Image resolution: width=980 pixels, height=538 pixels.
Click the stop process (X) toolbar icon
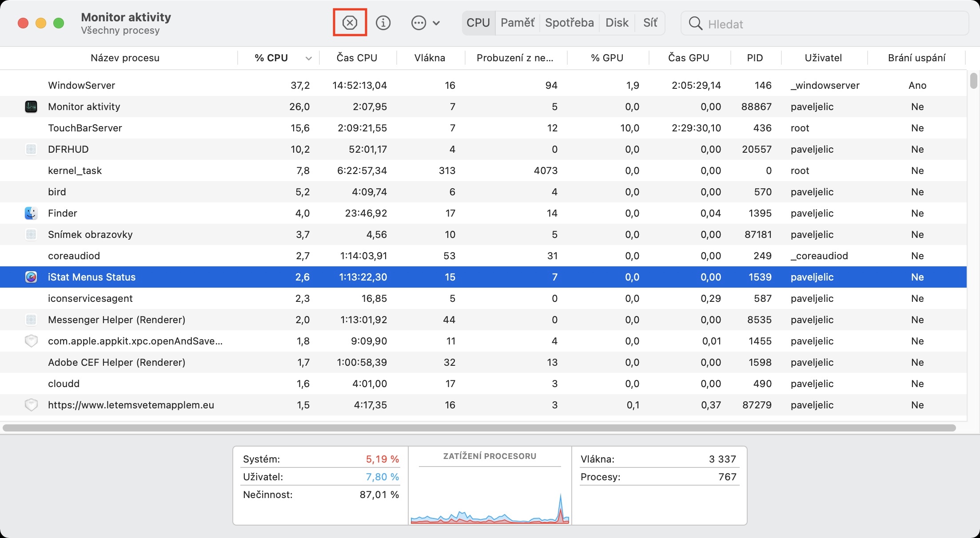pyautogui.click(x=350, y=23)
